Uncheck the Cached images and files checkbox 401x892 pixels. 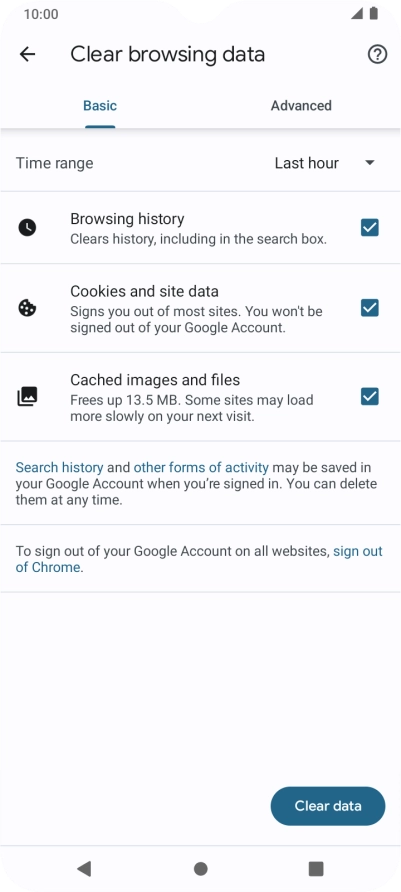pyautogui.click(x=370, y=397)
